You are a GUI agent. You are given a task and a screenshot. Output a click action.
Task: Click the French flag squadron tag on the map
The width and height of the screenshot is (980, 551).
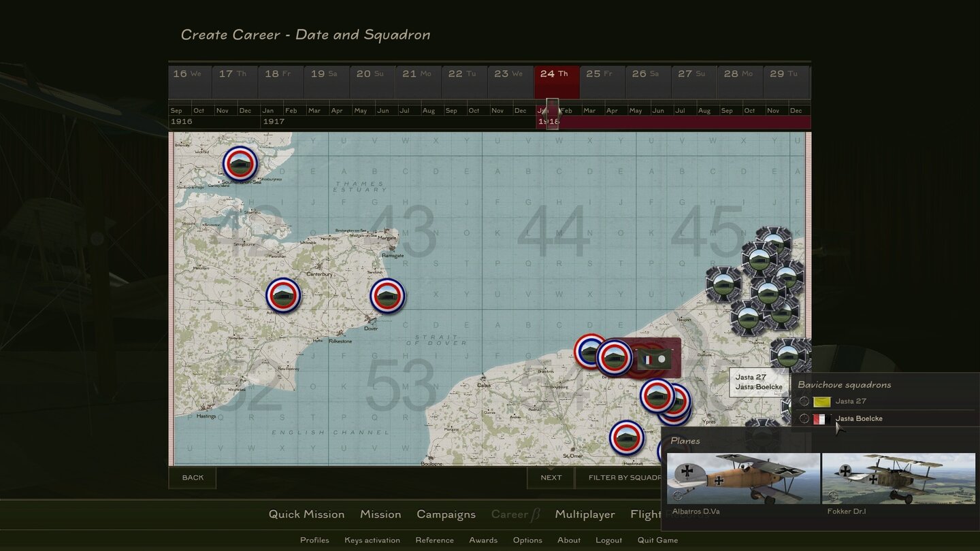(x=654, y=359)
